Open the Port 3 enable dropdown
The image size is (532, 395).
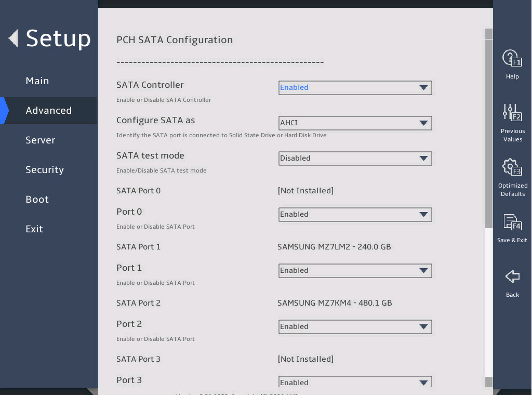(355, 382)
